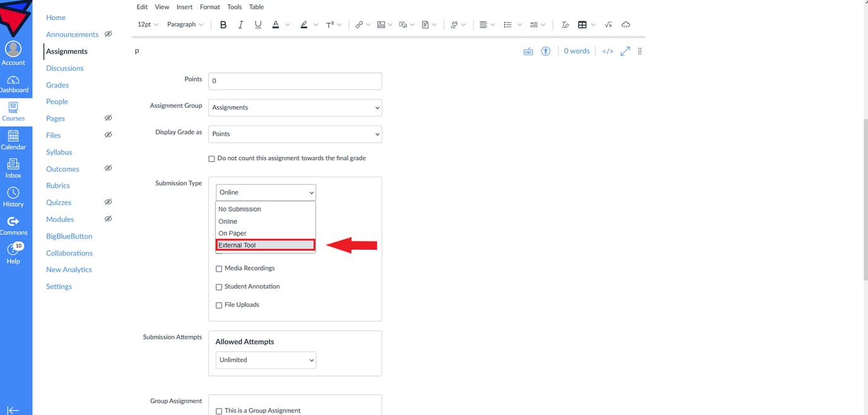View keyboard shortcuts for the editor
Viewport: 868px width, 415px height.
[528, 50]
